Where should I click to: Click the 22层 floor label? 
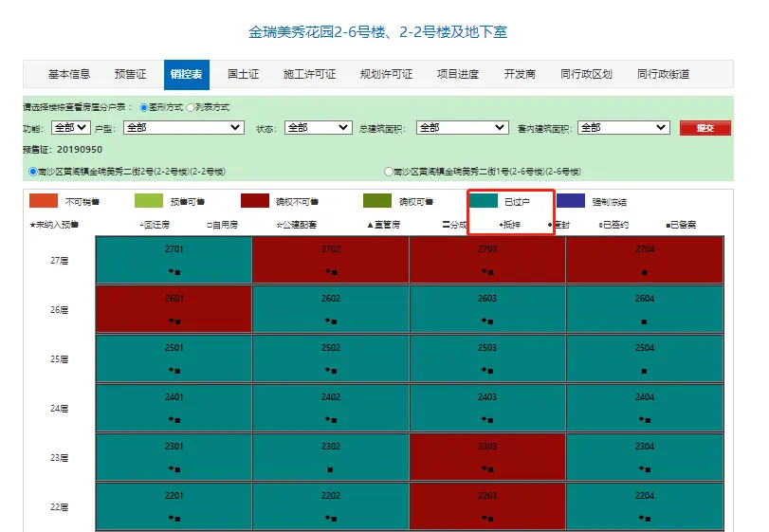(60, 507)
